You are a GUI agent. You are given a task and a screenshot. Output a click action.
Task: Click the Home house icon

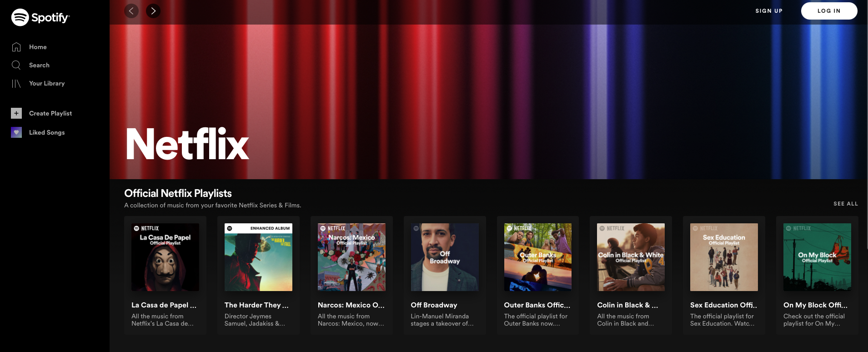click(16, 47)
